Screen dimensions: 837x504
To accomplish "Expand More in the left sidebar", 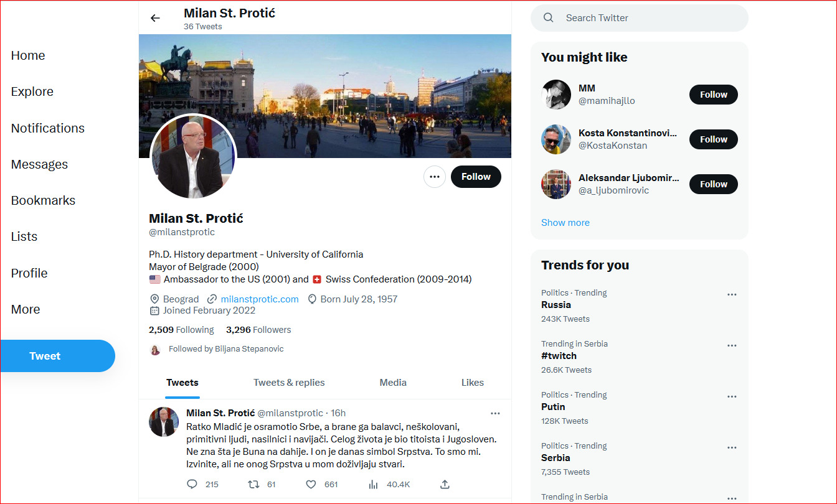I will [26, 309].
